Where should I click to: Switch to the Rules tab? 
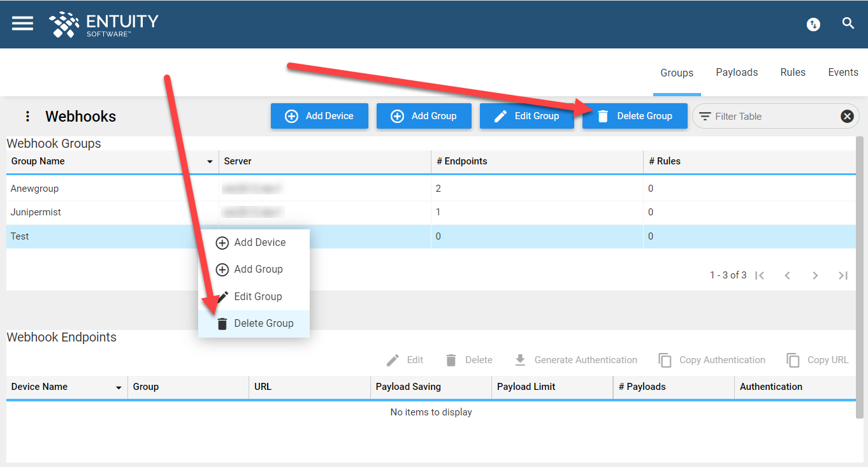[793, 73]
